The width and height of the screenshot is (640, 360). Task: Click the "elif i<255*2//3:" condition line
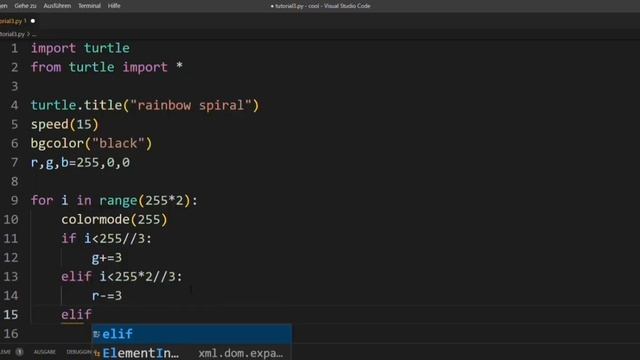click(122, 277)
